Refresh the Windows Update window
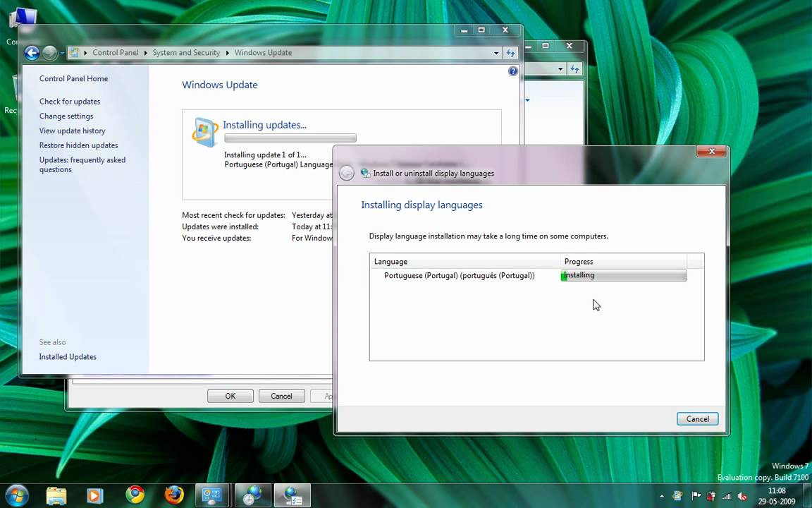The width and height of the screenshot is (812, 508). (x=510, y=53)
